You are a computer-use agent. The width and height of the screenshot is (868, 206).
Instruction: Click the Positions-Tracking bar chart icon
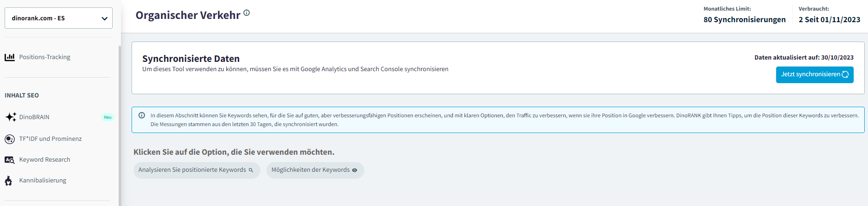(x=10, y=57)
